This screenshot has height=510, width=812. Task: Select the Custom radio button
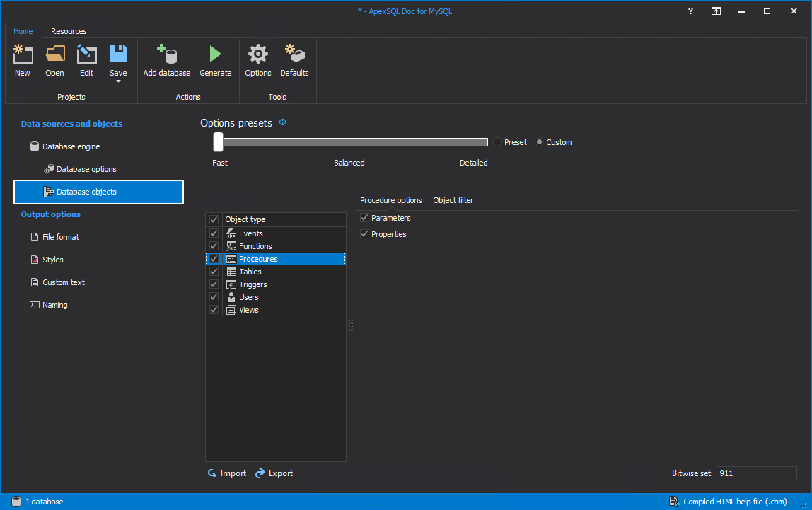[x=539, y=142]
